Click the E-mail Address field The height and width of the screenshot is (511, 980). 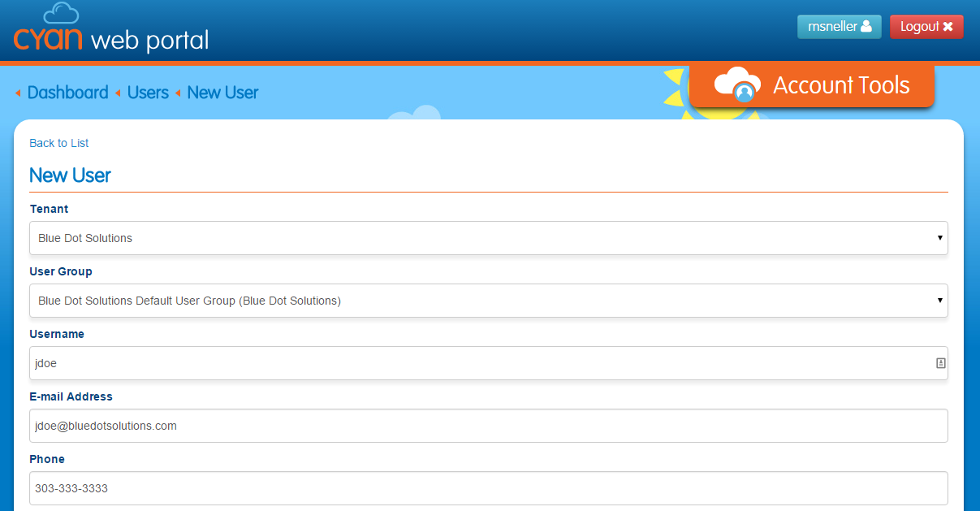(487, 425)
